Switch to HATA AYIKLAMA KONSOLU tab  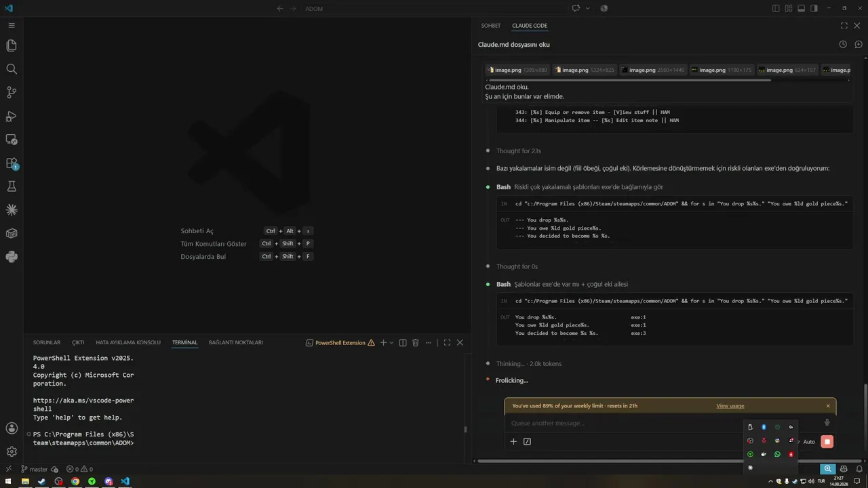[x=128, y=343]
